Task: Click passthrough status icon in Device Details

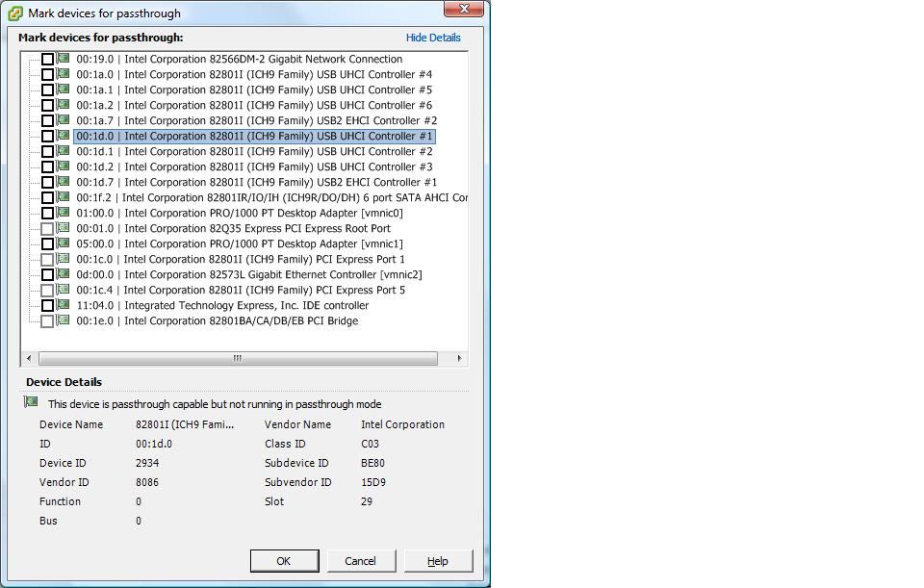Action: click(31, 402)
